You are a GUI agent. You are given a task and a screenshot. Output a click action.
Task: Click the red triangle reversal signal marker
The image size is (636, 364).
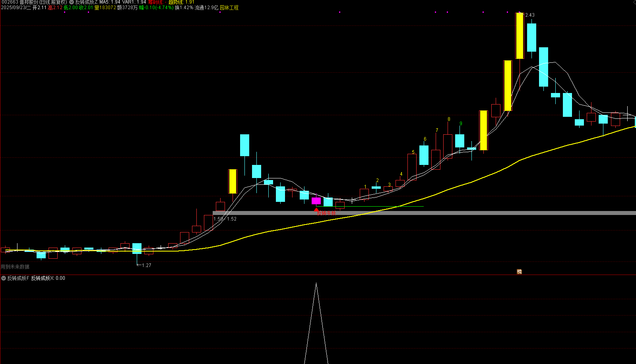pyautogui.click(x=316, y=209)
